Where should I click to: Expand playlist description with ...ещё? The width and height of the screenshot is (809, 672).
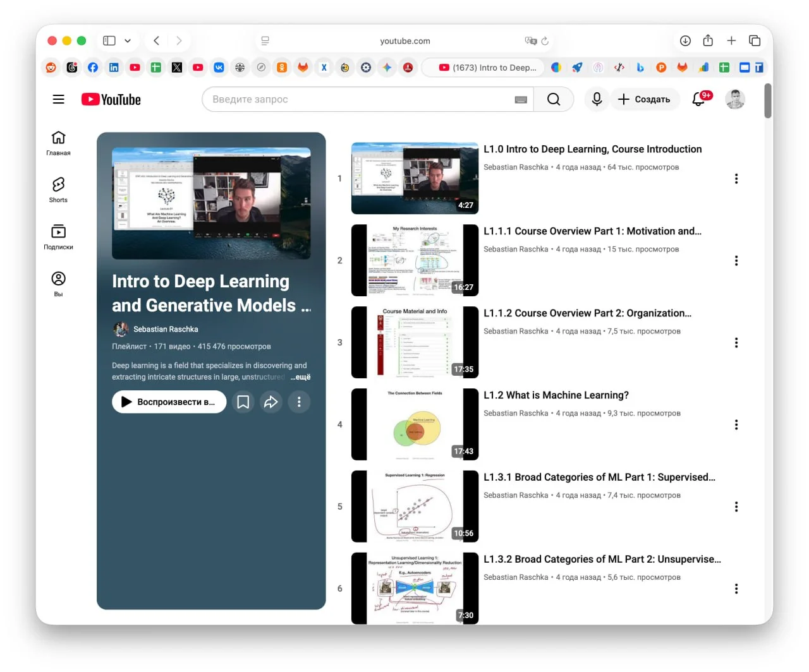pyautogui.click(x=301, y=377)
